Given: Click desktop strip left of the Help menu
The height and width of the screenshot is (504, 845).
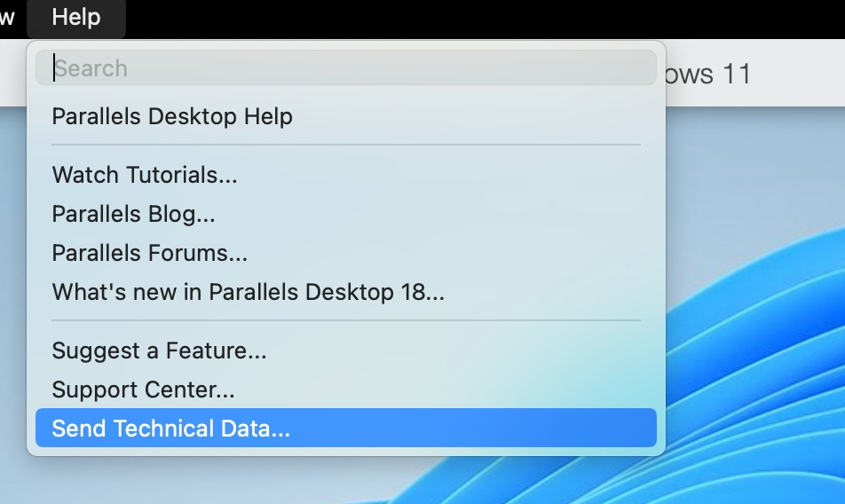Looking at the screenshot, I should [x=12, y=266].
